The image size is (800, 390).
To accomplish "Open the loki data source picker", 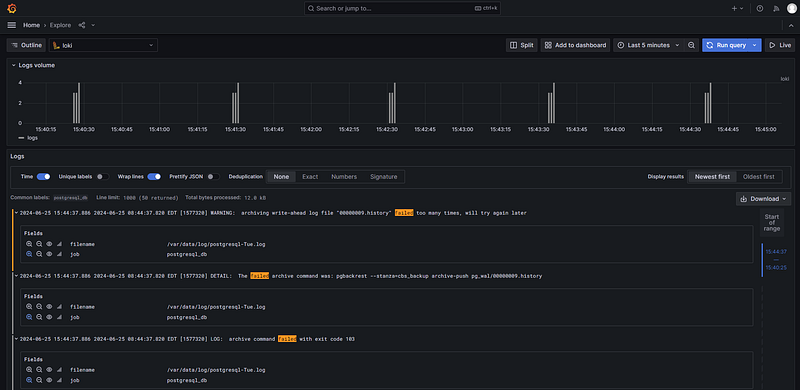I will click(103, 45).
